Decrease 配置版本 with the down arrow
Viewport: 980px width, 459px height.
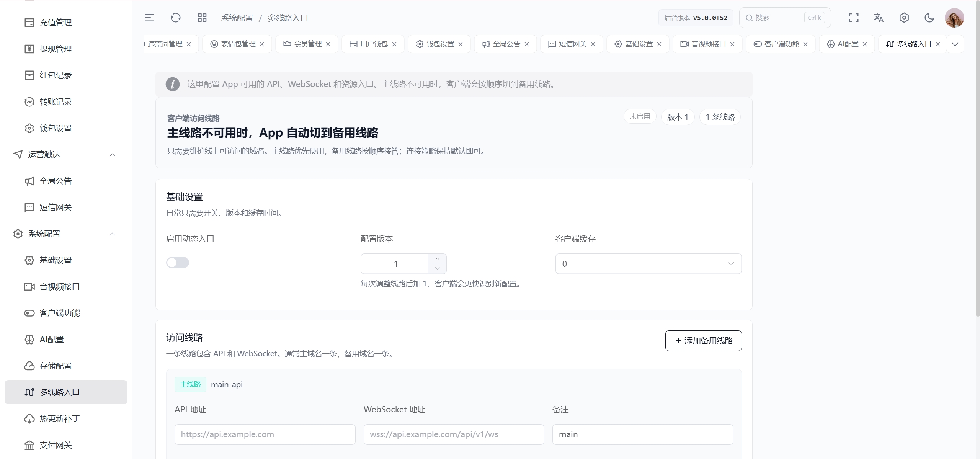[x=437, y=268]
